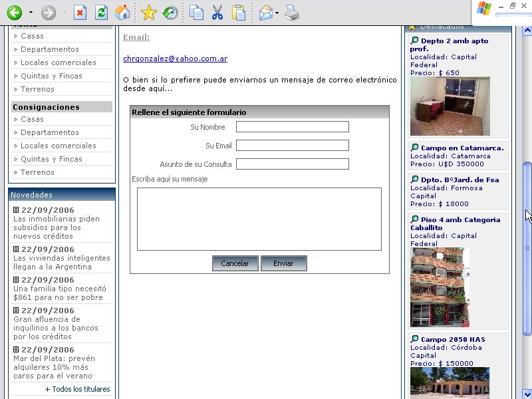Image resolution: width=532 pixels, height=399 pixels.
Task: Click the scissors cut icon
Action: pyautogui.click(x=217, y=13)
